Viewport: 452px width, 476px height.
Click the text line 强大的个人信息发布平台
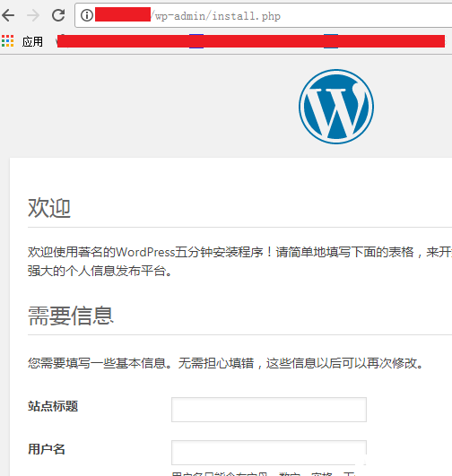100,271
